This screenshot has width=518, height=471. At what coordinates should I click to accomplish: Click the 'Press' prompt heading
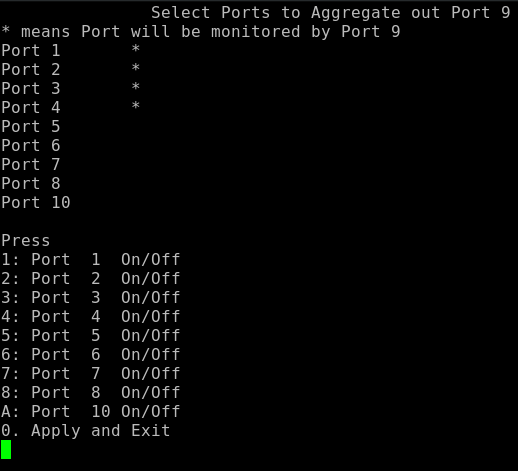coord(26,240)
